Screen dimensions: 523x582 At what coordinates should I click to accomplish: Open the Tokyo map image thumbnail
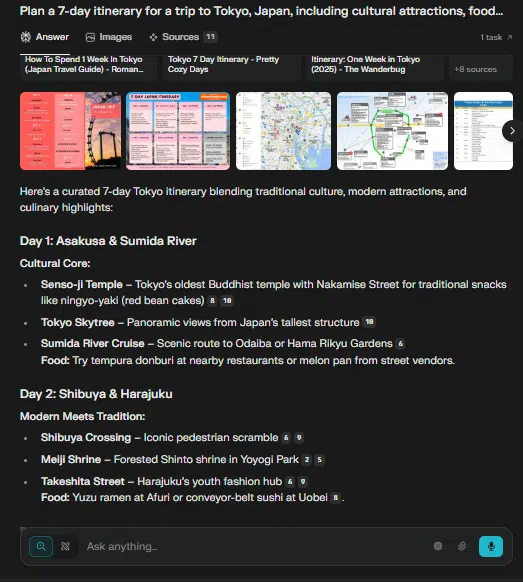pos(284,131)
